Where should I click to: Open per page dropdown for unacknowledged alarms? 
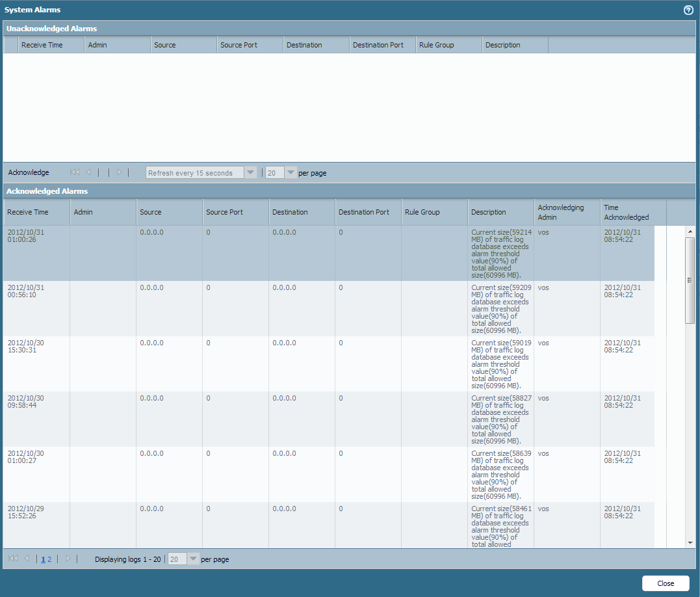coord(291,172)
